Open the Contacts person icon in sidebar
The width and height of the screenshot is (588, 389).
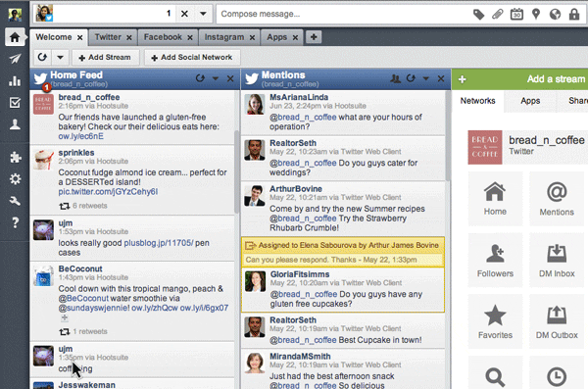point(15,124)
